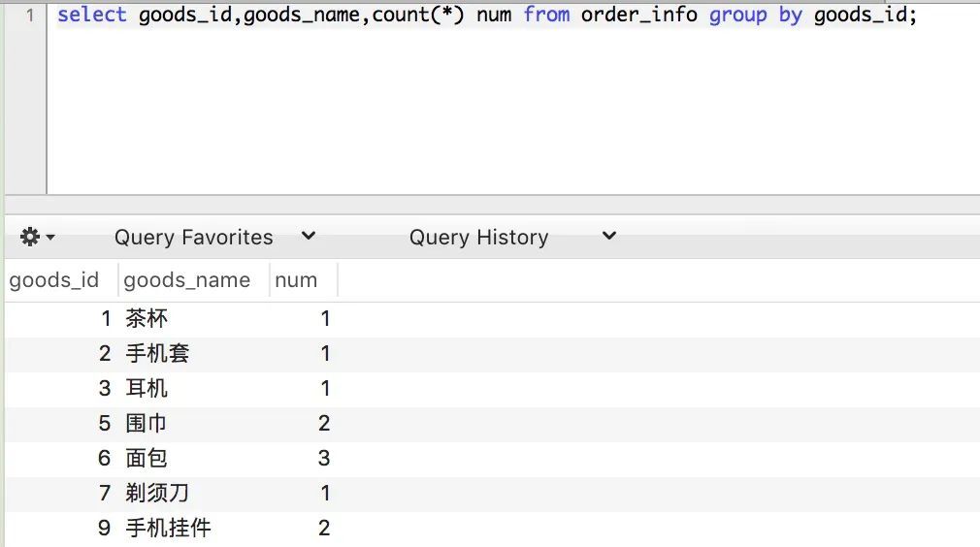980x547 pixels.
Task: Select the 手机套 goods name cell
Action: [157, 353]
